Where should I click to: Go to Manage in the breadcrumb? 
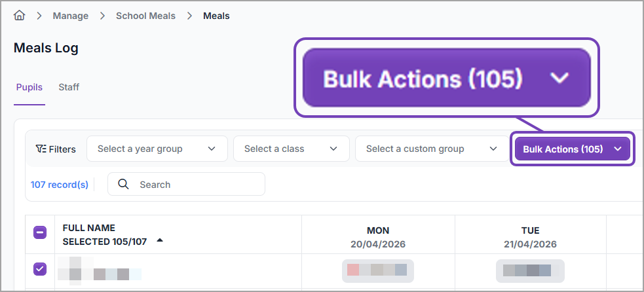point(71,16)
